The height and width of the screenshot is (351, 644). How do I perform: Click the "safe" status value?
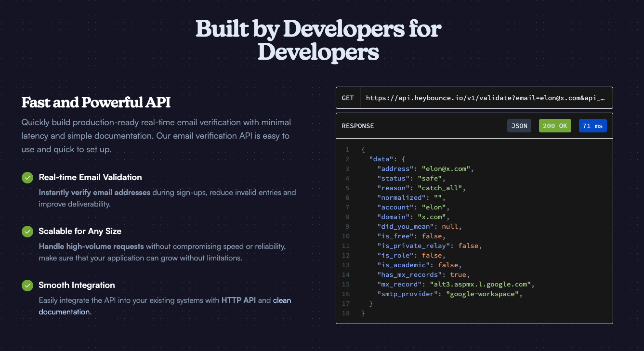click(x=430, y=178)
